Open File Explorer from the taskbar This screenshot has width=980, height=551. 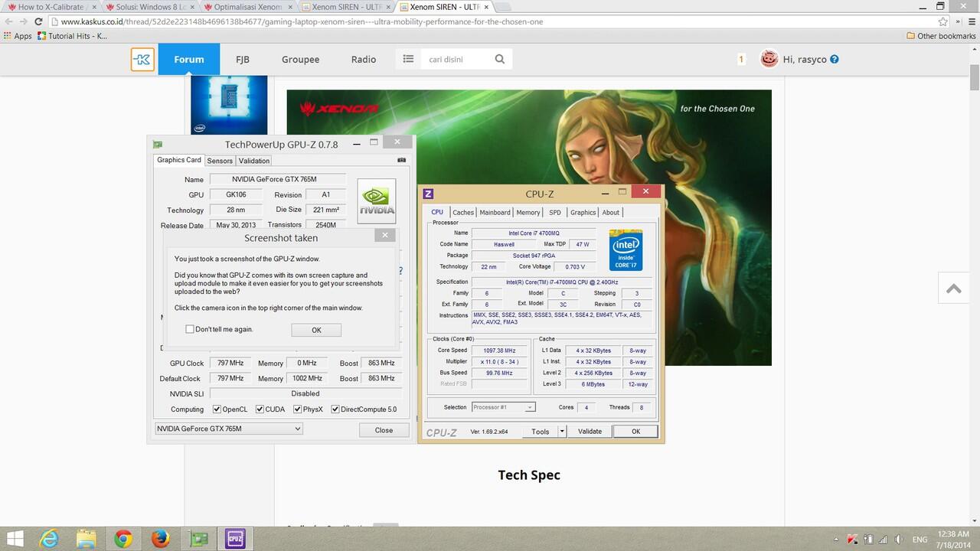(x=87, y=540)
